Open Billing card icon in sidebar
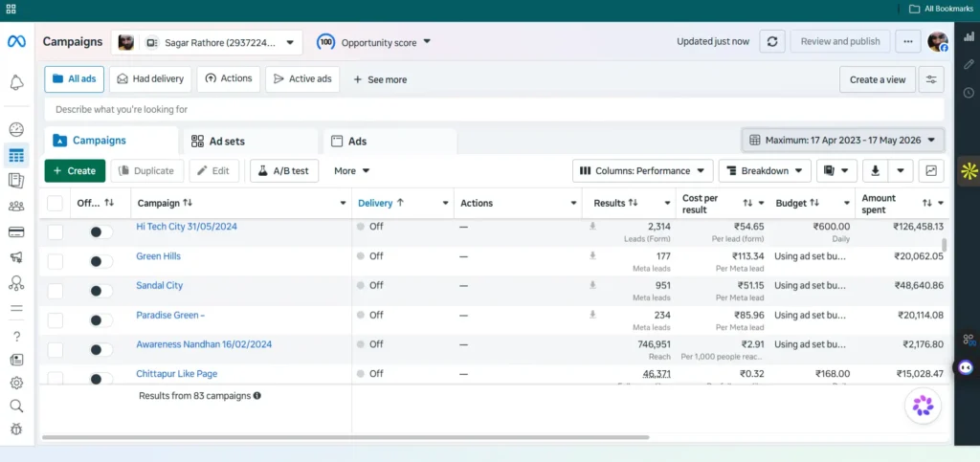This screenshot has width=980, height=462. (x=16, y=231)
